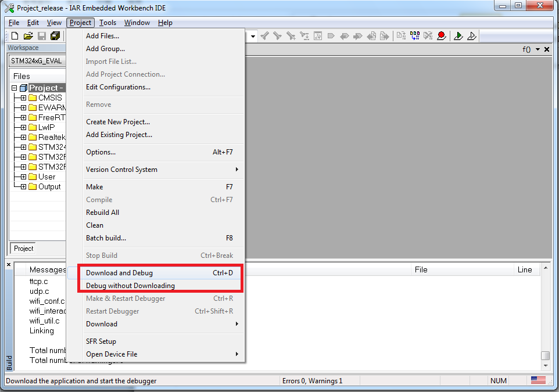Click the Debug without Downloading outline arrow icon

(x=472, y=35)
